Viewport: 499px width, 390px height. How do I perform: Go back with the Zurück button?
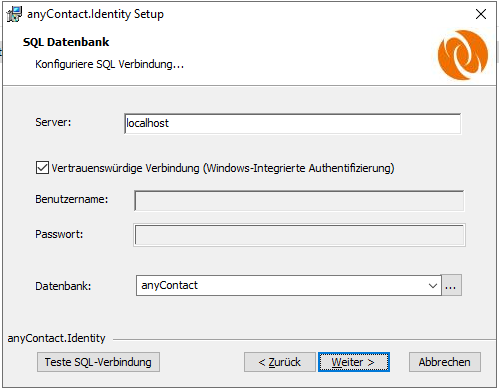[x=280, y=362]
